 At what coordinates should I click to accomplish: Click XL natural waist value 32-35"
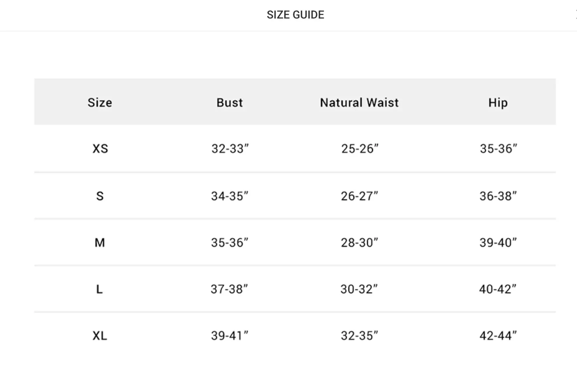[x=359, y=336]
